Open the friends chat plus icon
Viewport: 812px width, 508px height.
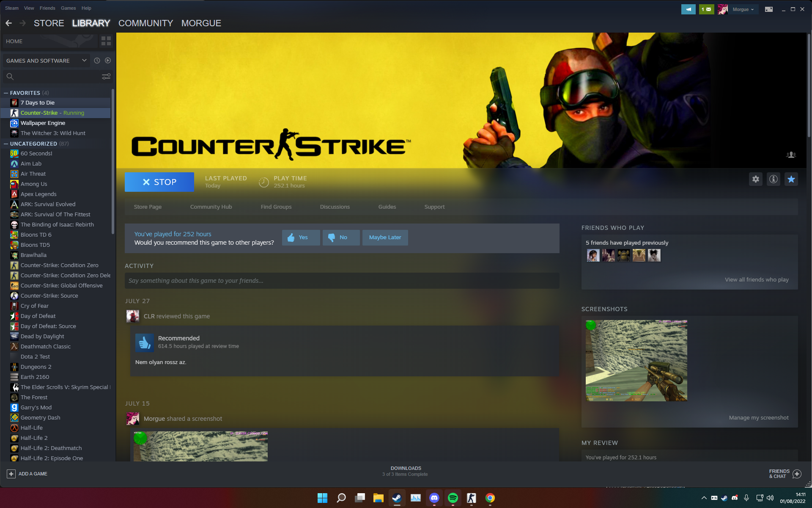tap(797, 474)
